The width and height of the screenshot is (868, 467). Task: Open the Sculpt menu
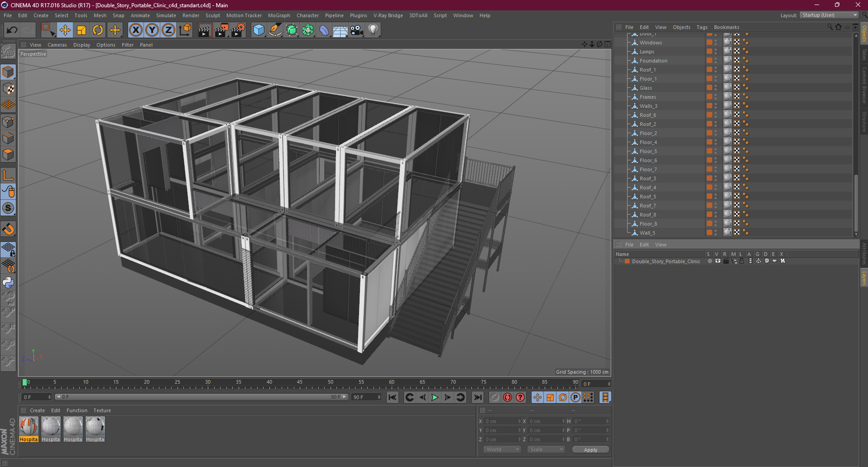pyautogui.click(x=213, y=15)
